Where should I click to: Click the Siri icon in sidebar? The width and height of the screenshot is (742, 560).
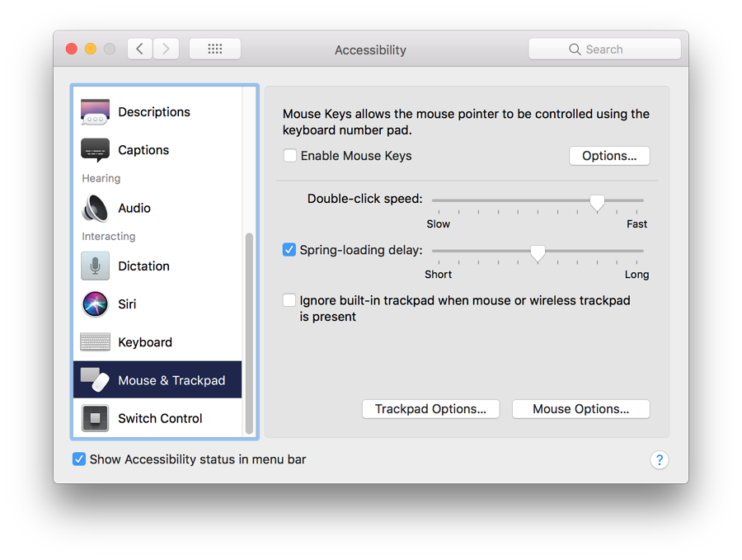95,304
